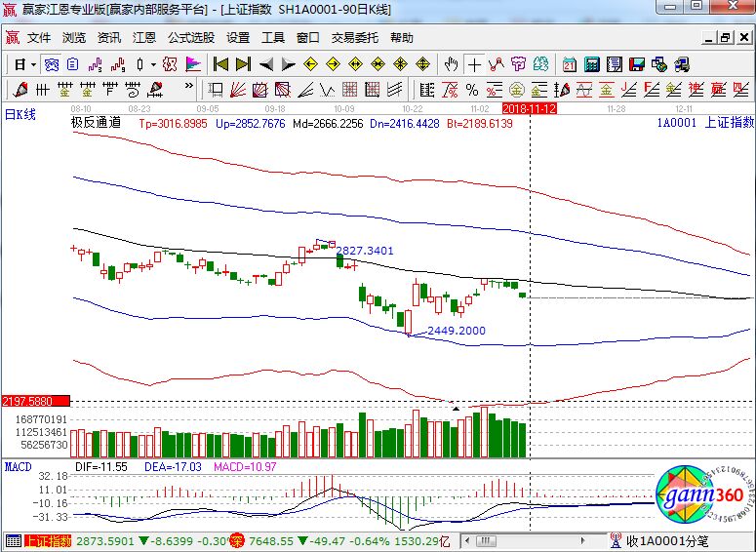756x552 pixels.
Task: Expand the candlestick type dropdown arrow
Action: [x=153, y=64]
